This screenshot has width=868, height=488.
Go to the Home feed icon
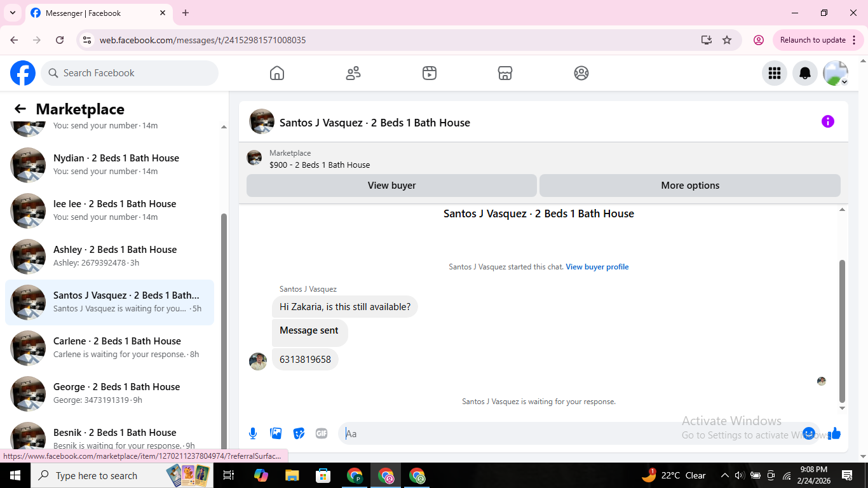click(277, 73)
